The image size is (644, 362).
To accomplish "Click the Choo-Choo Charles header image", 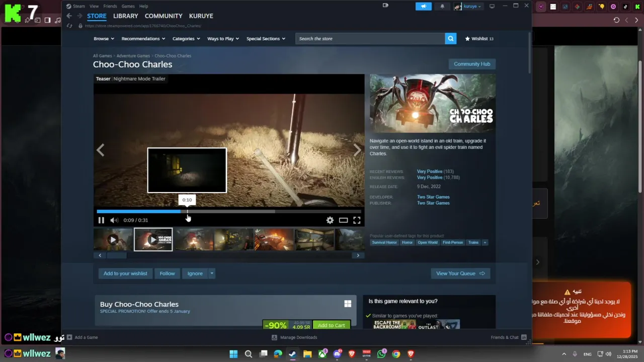I will tap(433, 104).
